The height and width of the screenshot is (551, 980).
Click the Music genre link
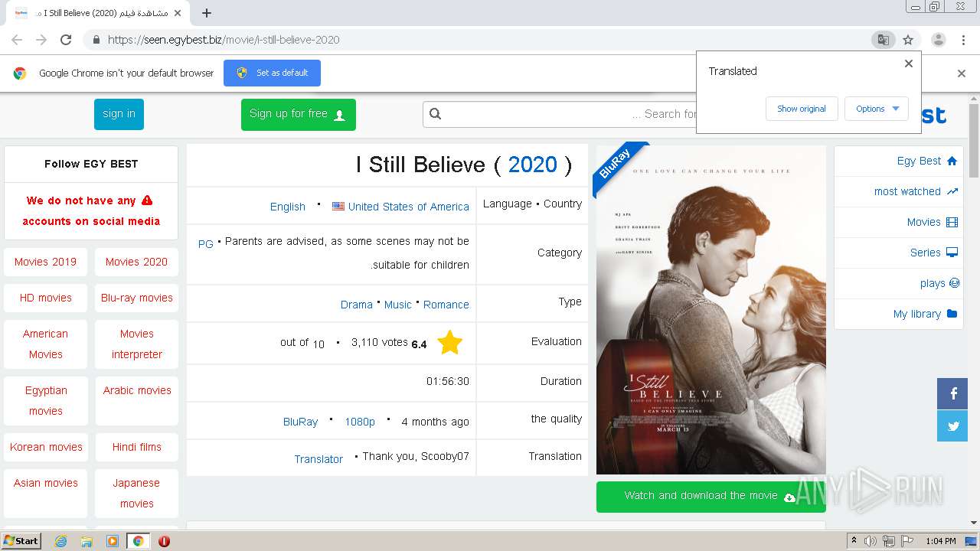[x=398, y=305]
